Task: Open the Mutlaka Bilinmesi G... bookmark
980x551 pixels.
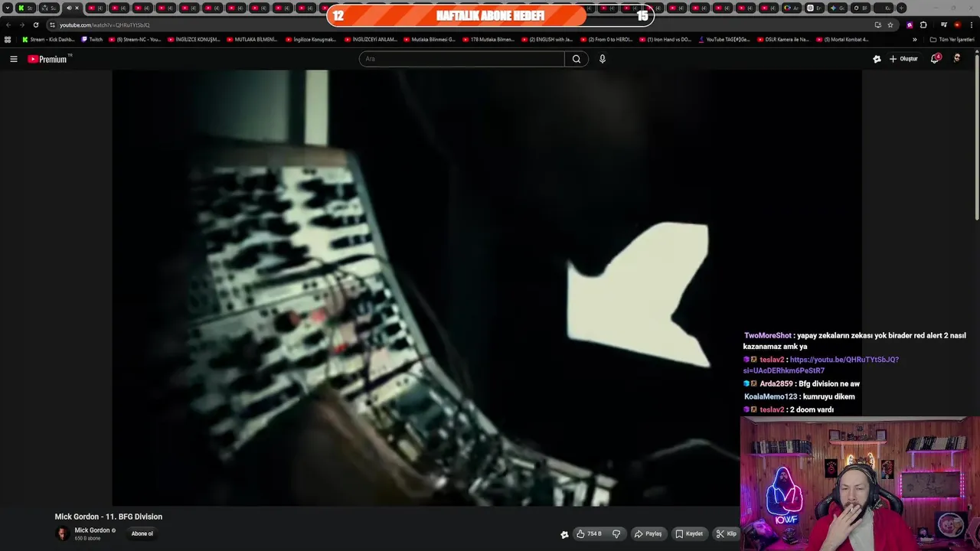Action: (429, 39)
